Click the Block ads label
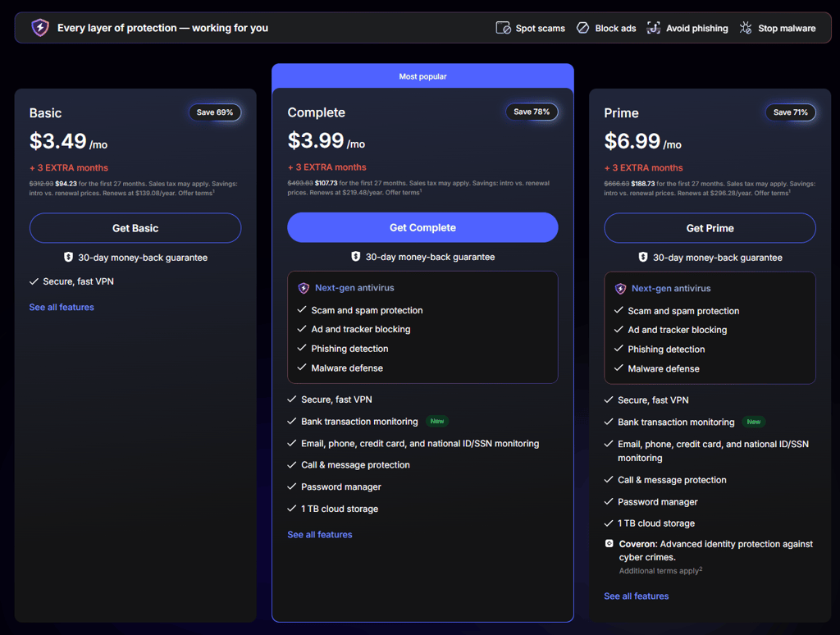 (615, 29)
